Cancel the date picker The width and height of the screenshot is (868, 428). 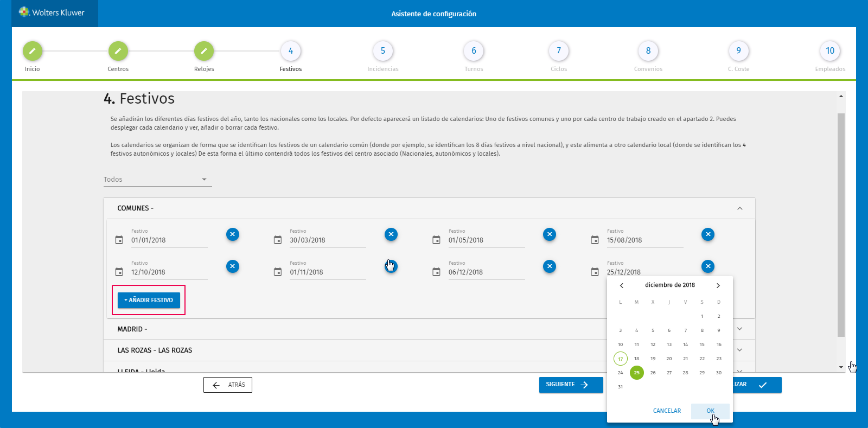667,411
